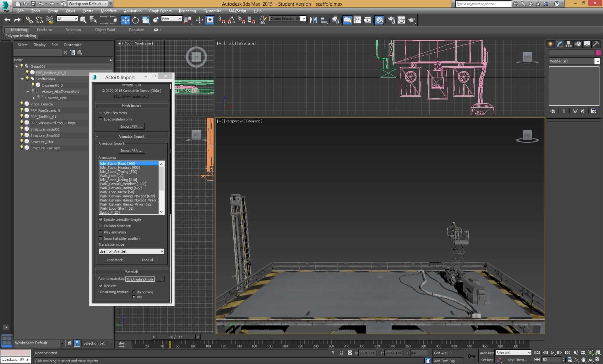
Task: Switch to Object Paint ribbon tab
Action: (x=105, y=30)
